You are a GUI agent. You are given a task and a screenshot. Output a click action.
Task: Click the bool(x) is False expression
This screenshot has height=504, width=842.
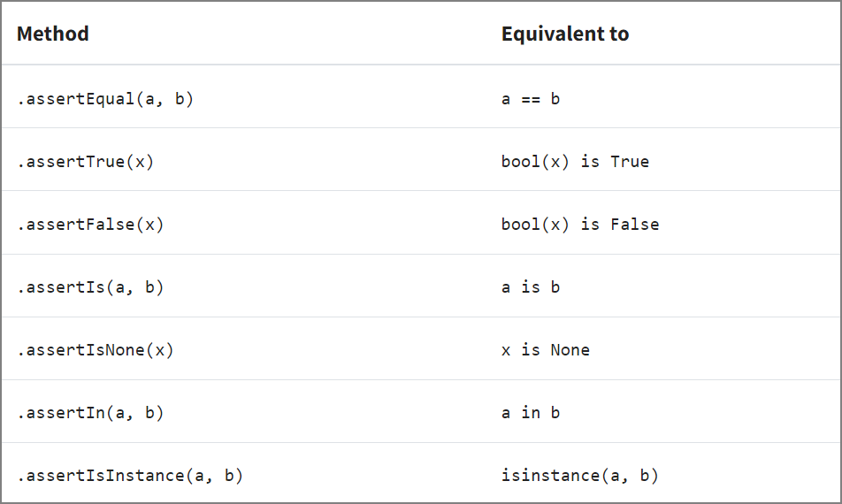580,225
